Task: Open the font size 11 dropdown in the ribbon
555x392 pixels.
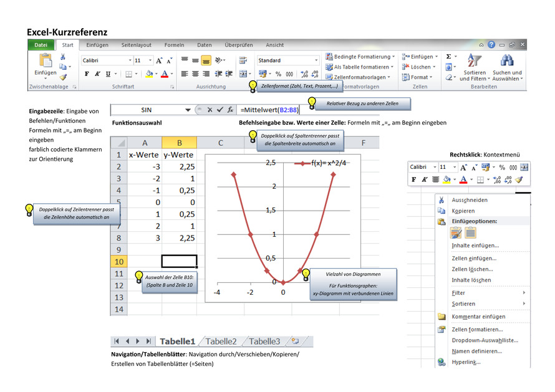Action: [x=150, y=60]
